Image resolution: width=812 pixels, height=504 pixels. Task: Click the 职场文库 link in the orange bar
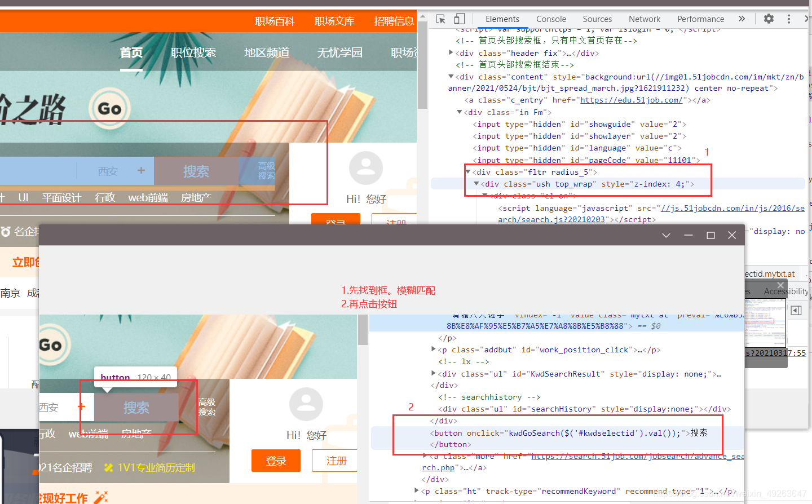tap(334, 21)
